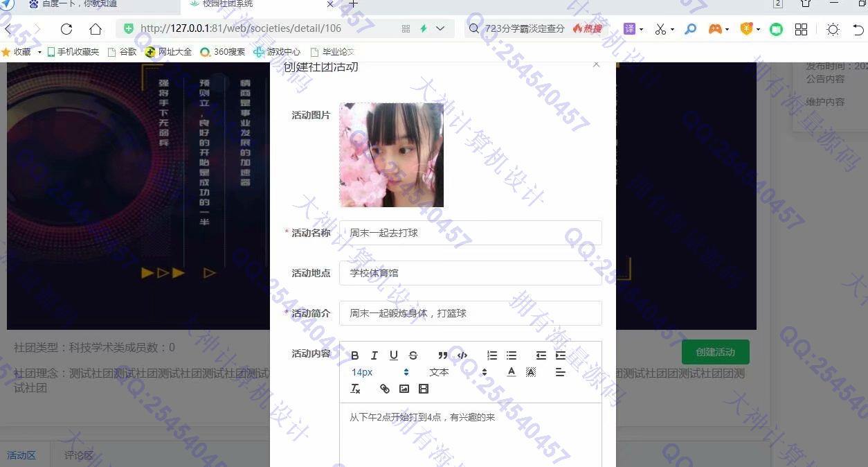The width and height of the screenshot is (868, 467).
Task: Decrease indent in the editor
Action: pyautogui.click(x=541, y=355)
